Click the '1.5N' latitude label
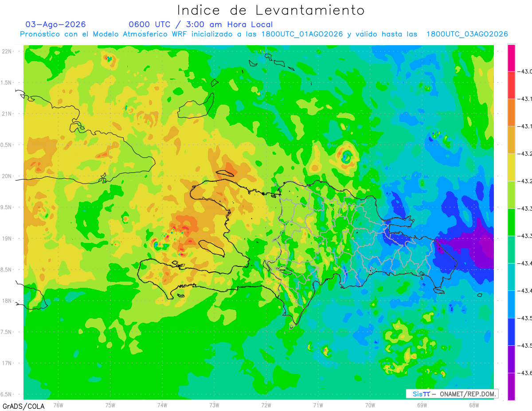Viewport: 532px width, 411px height. point(7,82)
